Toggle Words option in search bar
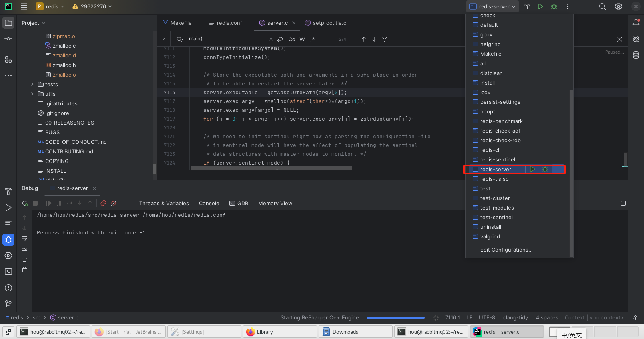The image size is (644, 339). [x=302, y=39]
